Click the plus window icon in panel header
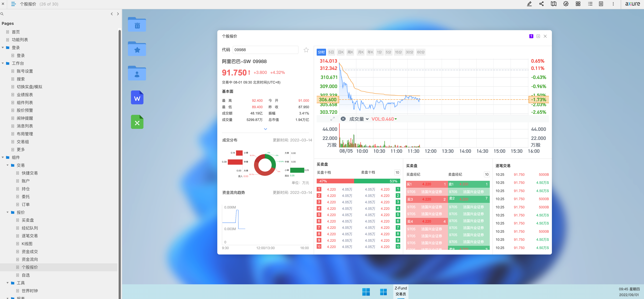The width and height of the screenshot is (644, 299). click(538, 36)
